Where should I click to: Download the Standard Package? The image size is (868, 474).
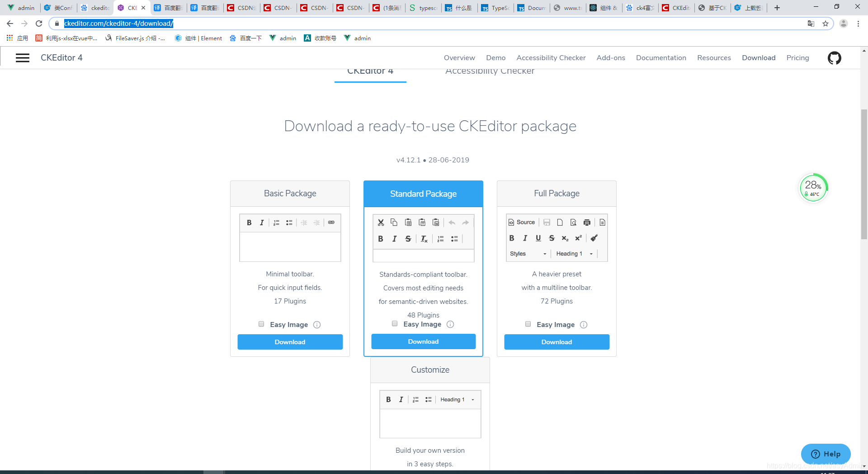click(x=424, y=341)
